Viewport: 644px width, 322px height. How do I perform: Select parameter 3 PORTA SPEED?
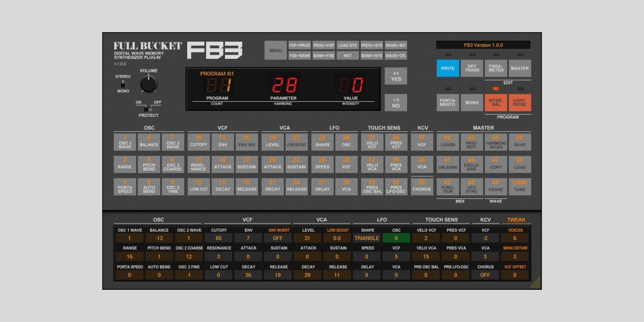coord(125,187)
